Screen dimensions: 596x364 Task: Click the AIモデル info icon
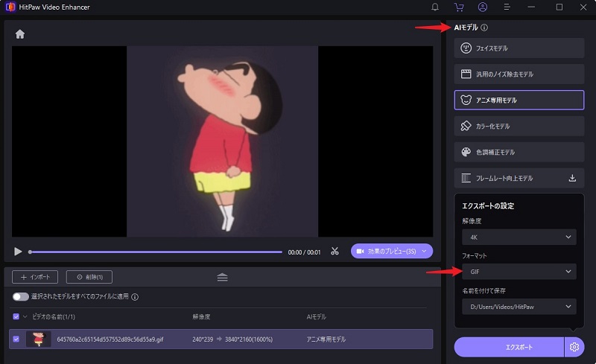click(484, 28)
